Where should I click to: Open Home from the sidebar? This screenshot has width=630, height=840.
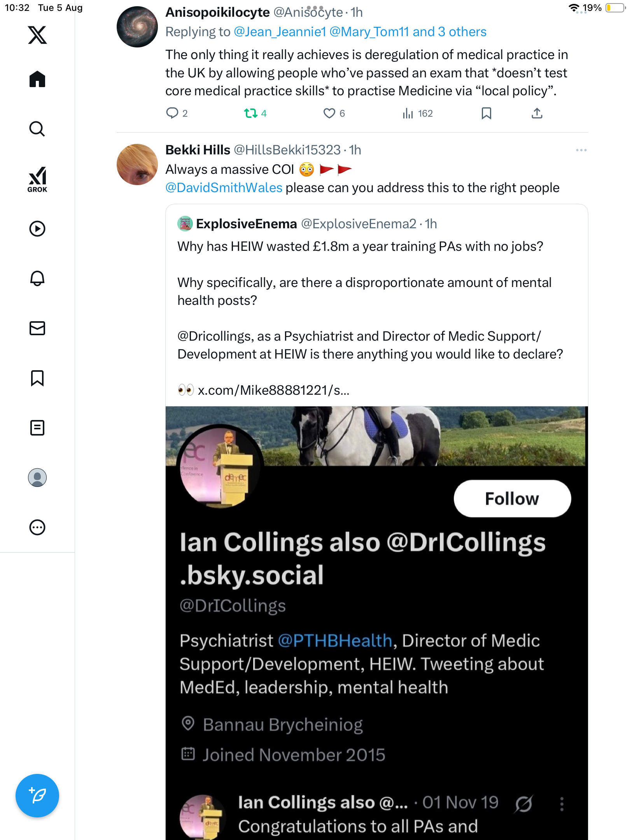37,79
